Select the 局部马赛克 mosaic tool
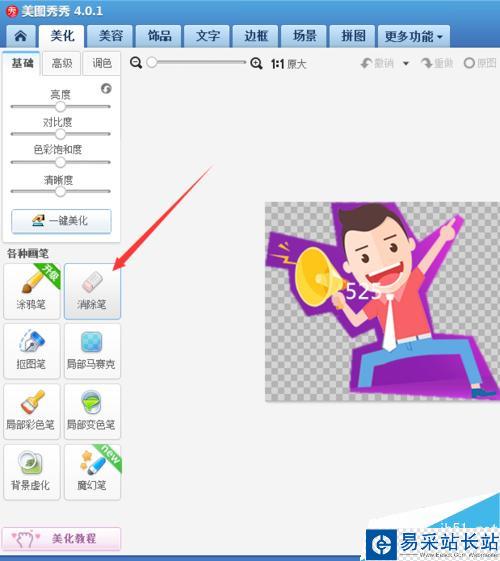This screenshot has height=561, width=500. (x=92, y=351)
